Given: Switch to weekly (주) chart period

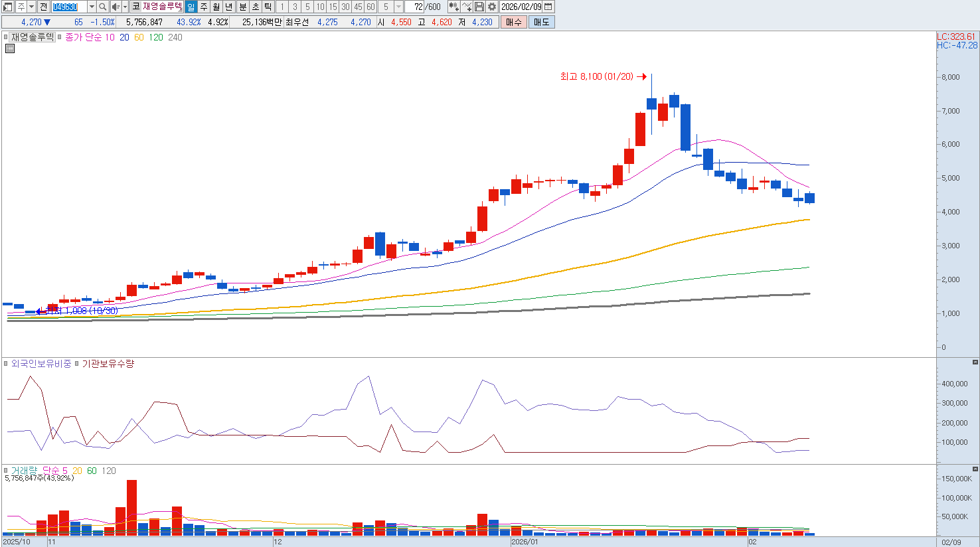Looking at the screenshot, I should [x=204, y=7].
